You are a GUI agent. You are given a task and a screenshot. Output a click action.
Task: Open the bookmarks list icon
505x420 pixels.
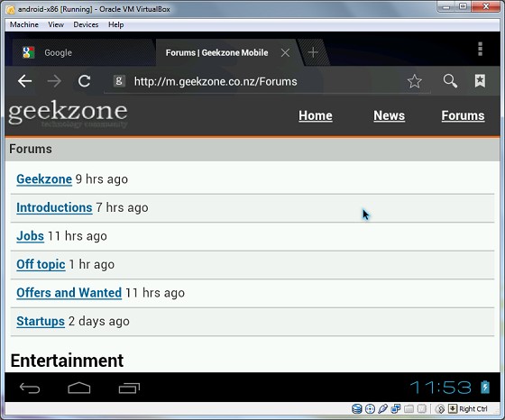tap(480, 81)
